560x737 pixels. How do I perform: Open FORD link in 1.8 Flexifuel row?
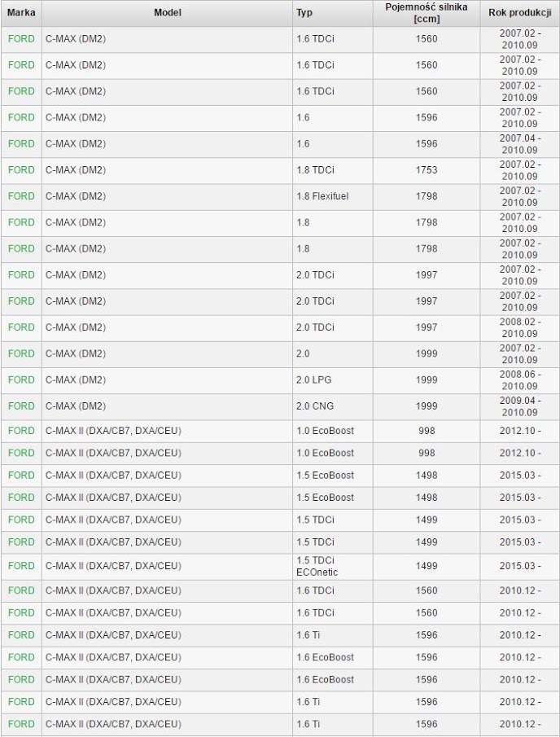pyautogui.click(x=21, y=196)
